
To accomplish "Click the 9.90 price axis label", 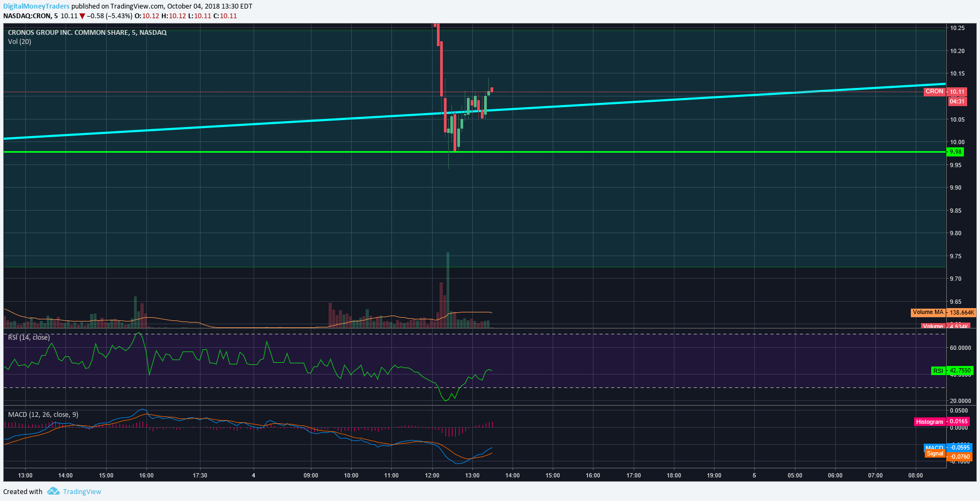I will tap(955, 188).
